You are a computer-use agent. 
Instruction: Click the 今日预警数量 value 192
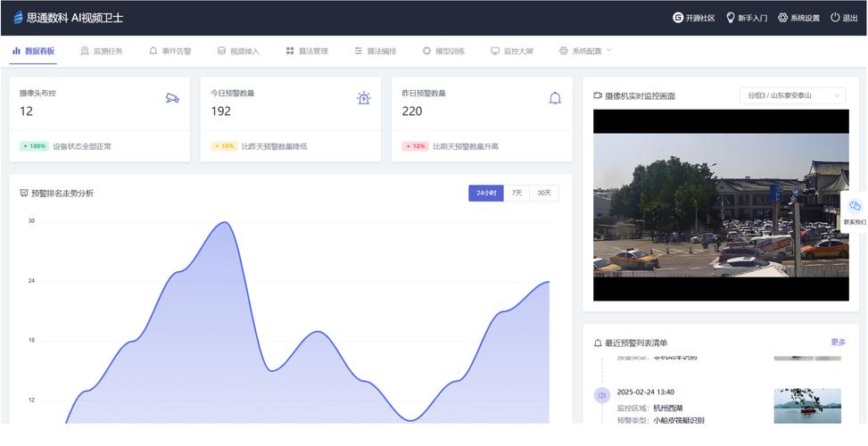coord(221,111)
